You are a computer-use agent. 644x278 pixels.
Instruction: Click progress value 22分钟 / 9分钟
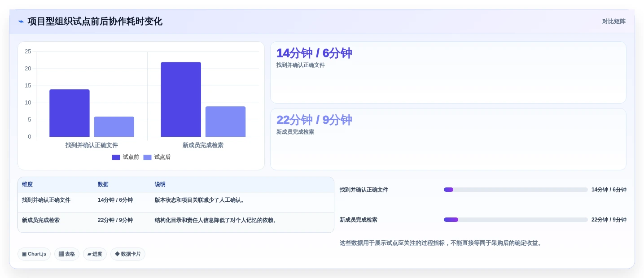tap(609, 220)
